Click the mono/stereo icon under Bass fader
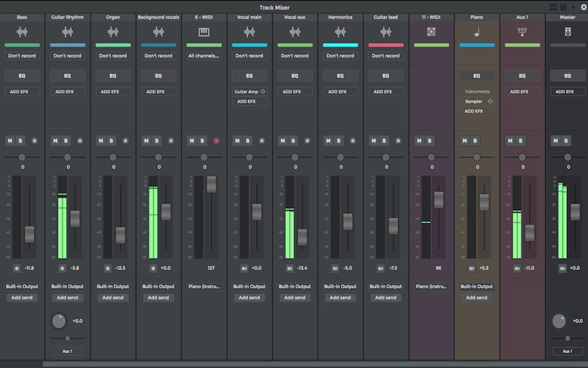588x368 pixels. point(17,268)
